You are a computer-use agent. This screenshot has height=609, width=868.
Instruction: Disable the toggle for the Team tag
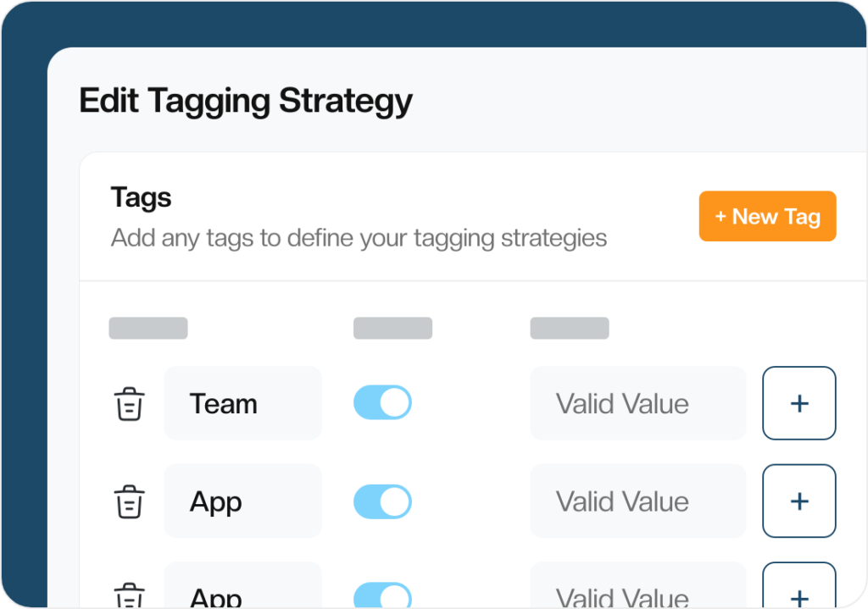382,402
